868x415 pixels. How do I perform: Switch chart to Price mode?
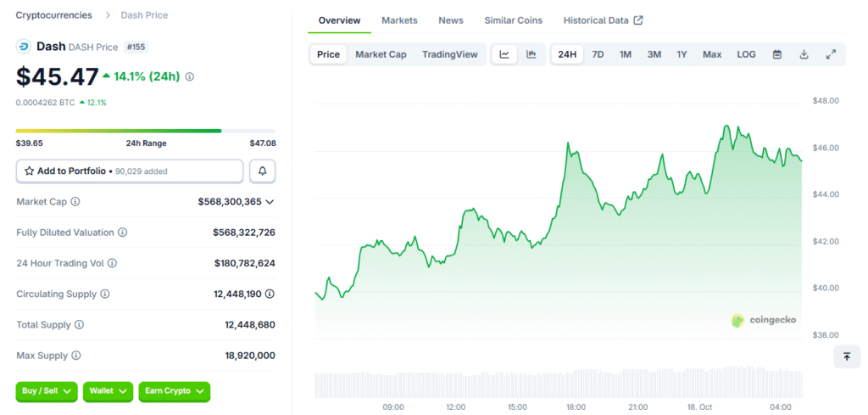click(x=328, y=54)
